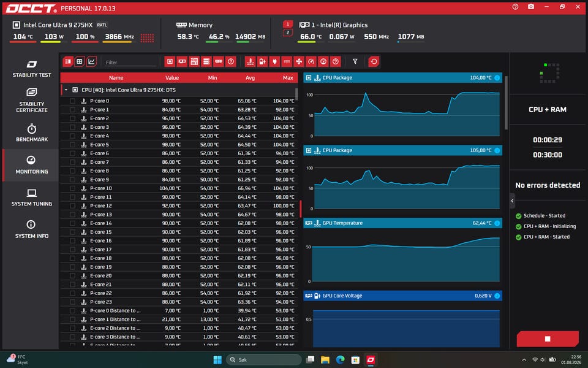Tick the E-core 9 checkbox
Screen dimensions: 588x368
72,180
